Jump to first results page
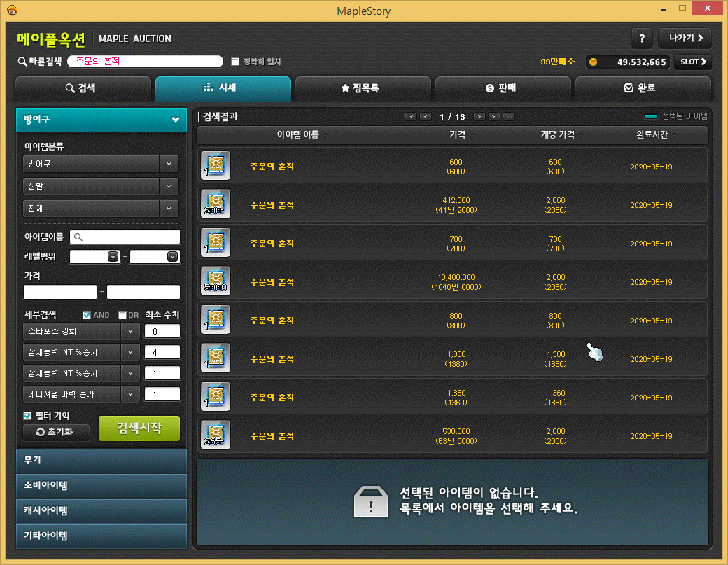The height and width of the screenshot is (565, 728). coord(411,116)
